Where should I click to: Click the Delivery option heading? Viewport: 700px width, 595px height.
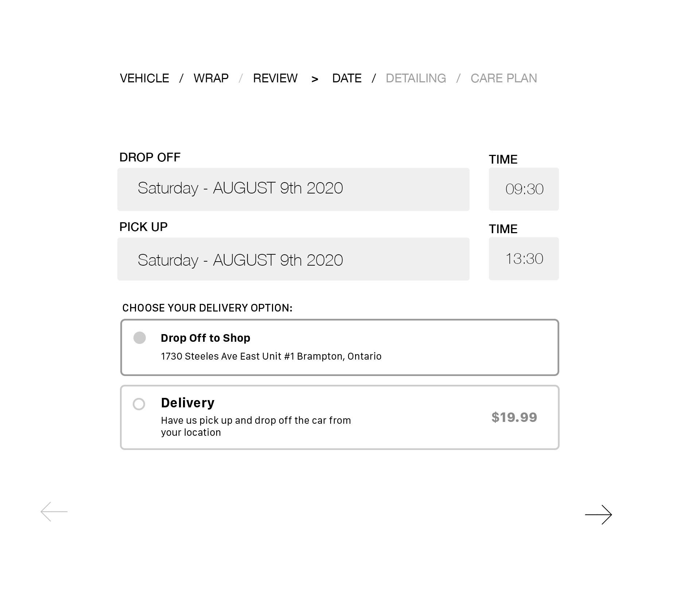pyautogui.click(x=188, y=403)
